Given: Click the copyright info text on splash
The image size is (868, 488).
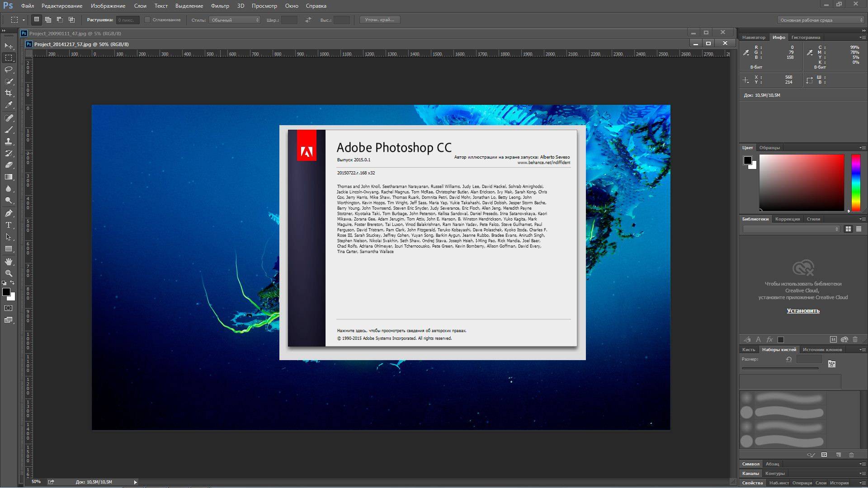Looking at the screenshot, I should tap(401, 330).
